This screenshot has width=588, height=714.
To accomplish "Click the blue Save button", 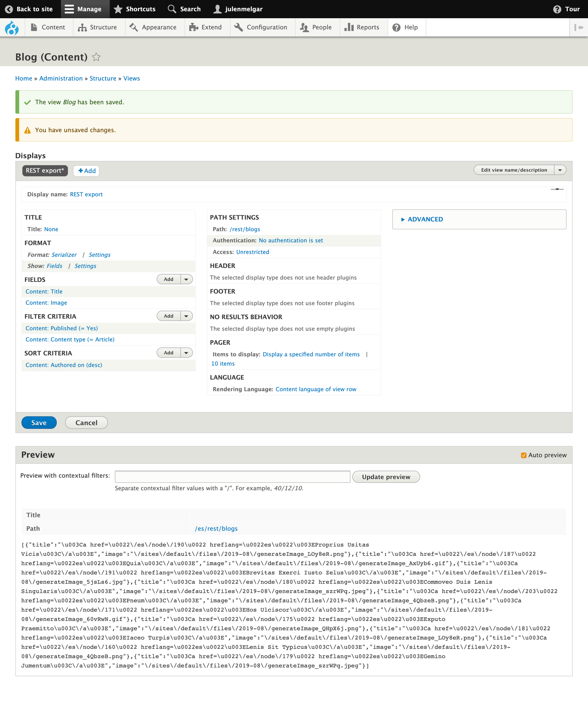I will click(39, 423).
